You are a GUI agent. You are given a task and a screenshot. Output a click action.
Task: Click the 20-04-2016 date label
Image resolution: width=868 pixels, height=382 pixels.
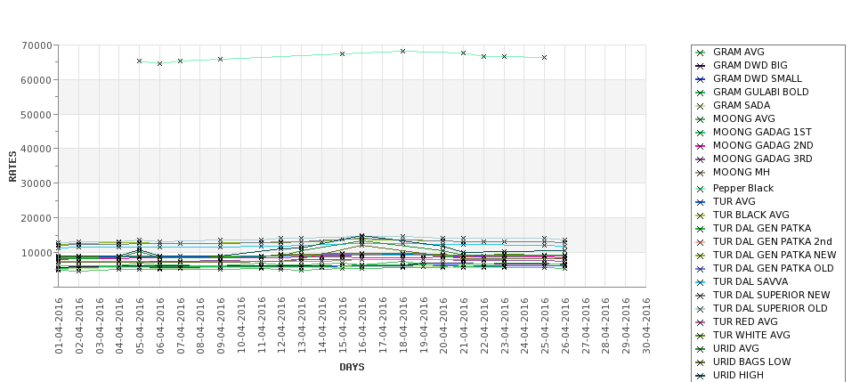(x=442, y=326)
